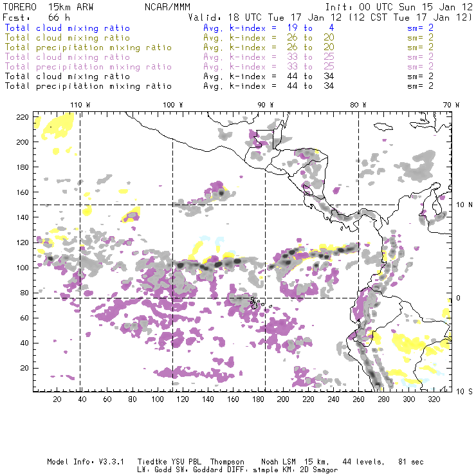
Task: Click the "Tiedtke YSU PBL" model info text
Action: 169,462
